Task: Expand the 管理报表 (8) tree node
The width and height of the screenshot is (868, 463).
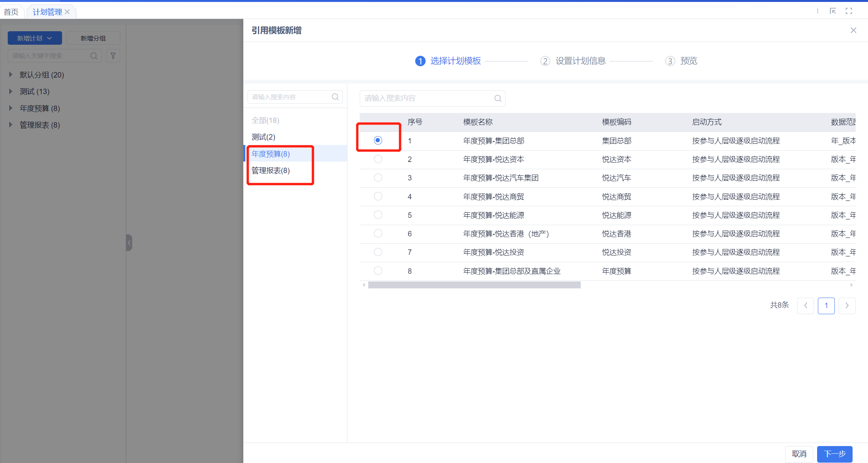Action: click(x=11, y=125)
